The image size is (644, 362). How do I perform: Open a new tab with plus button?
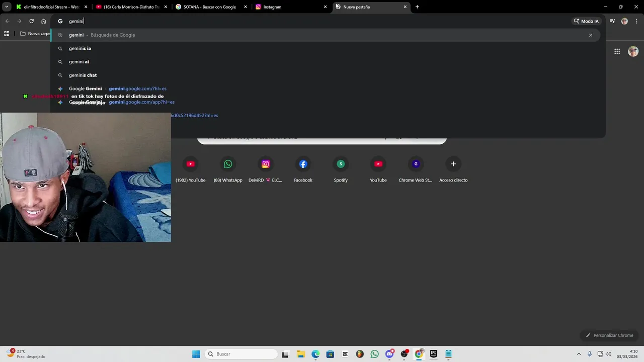point(417,7)
